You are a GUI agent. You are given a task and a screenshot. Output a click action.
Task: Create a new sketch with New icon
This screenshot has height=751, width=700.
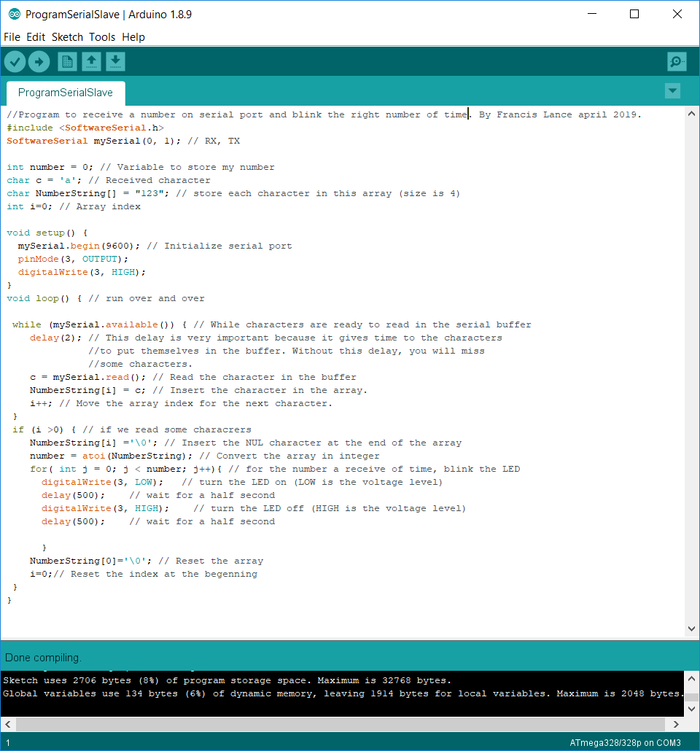tap(68, 62)
